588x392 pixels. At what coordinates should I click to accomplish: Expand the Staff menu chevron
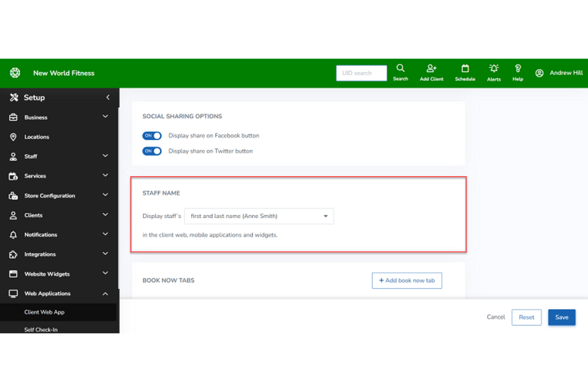[105, 156]
